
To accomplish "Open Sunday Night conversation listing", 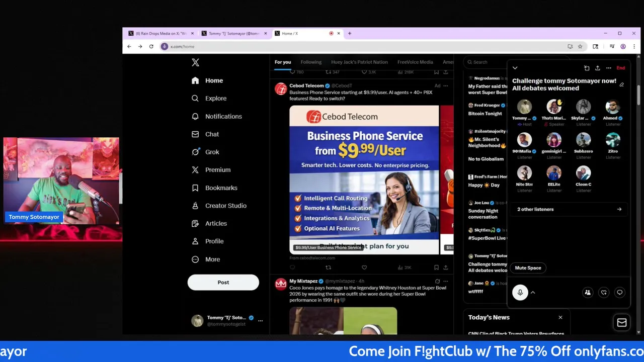I will coord(483,214).
